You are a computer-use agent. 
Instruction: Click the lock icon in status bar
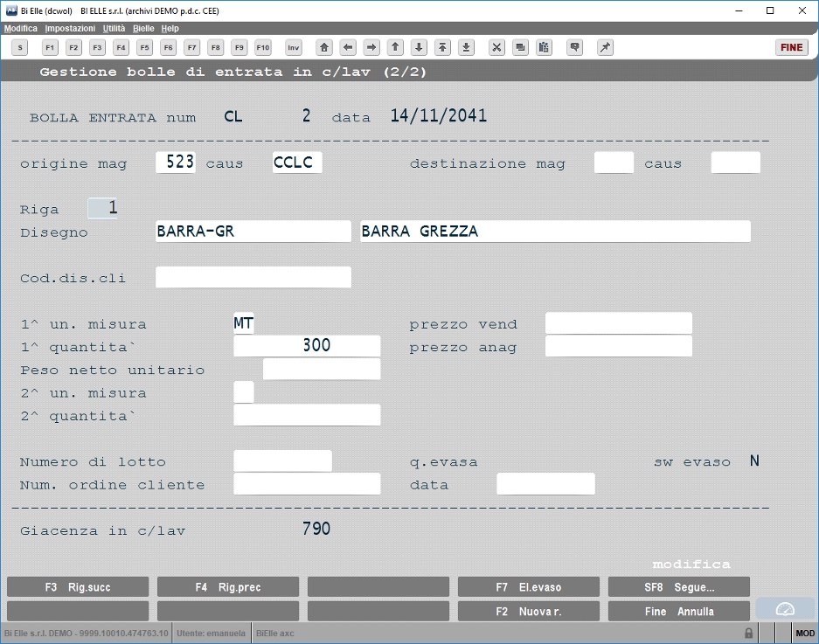(748, 633)
